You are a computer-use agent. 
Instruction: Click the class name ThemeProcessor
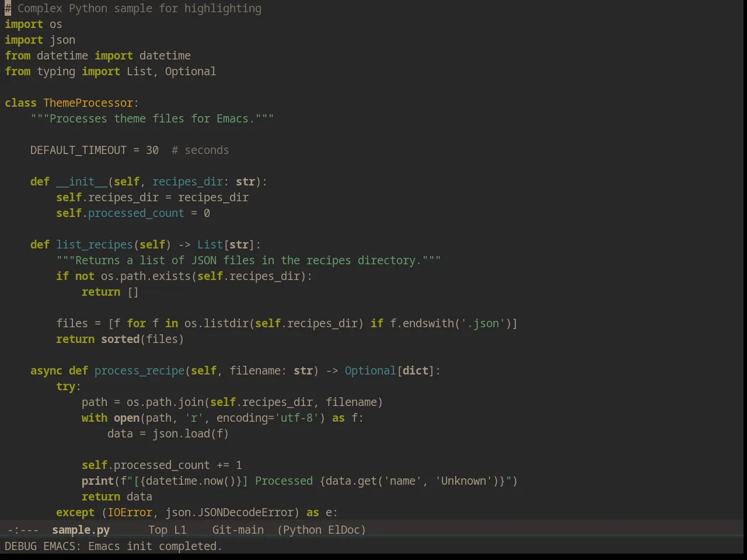pyautogui.click(x=88, y=103)
